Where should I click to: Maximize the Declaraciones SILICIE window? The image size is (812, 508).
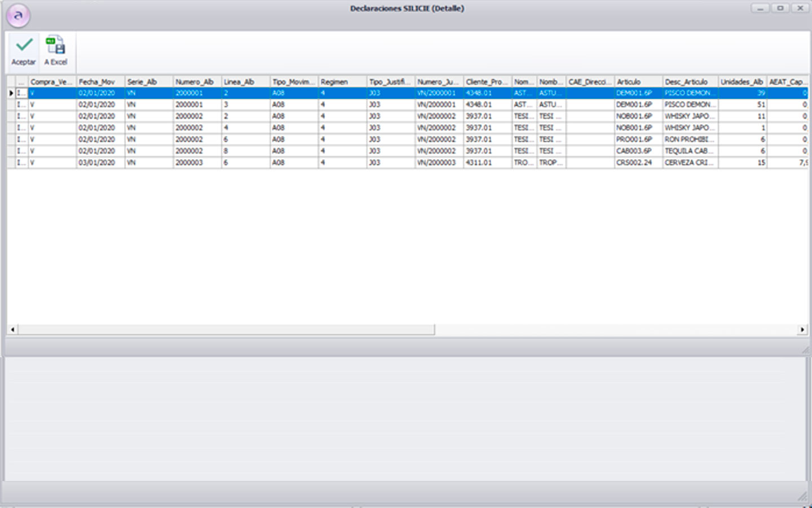tap(780, 8)
